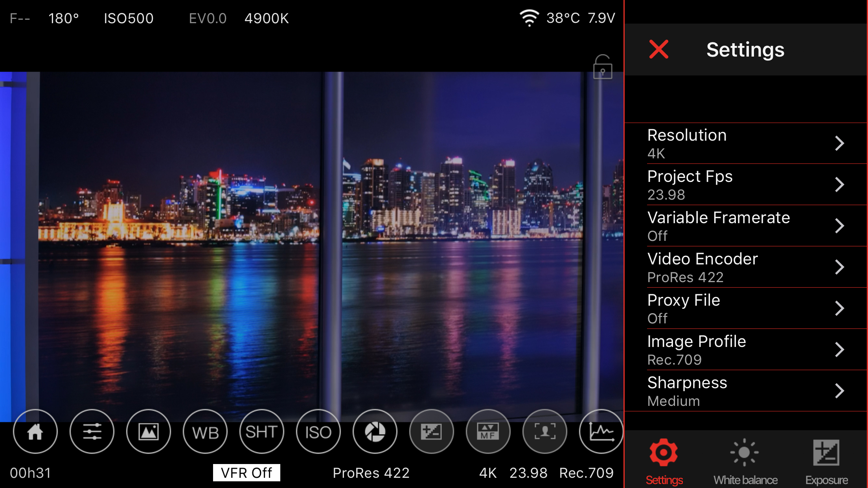
Task: Select the MF manual focus icon
Action: [487, 431]
